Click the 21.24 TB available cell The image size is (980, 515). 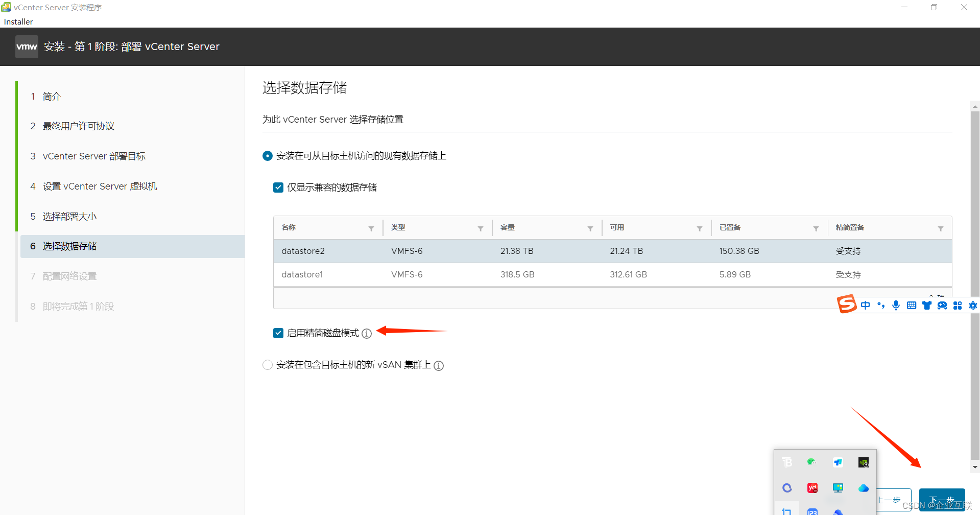point(626,251)
